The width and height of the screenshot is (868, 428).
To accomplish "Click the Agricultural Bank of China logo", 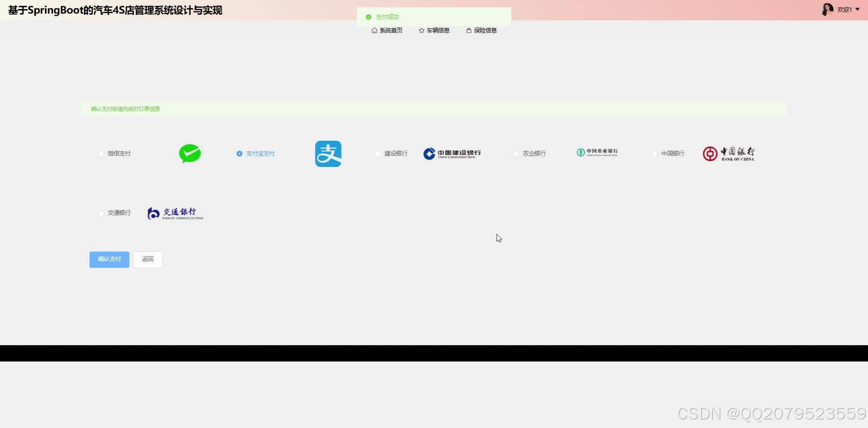I will [597, 152].
